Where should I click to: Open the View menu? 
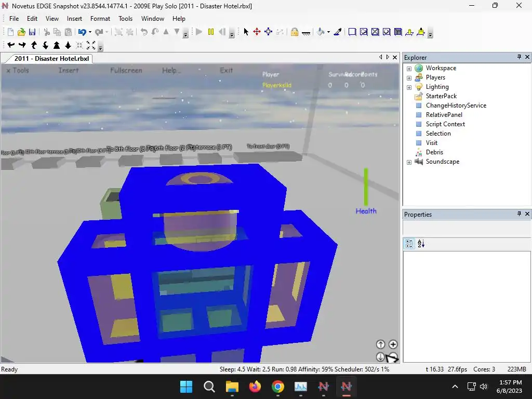coord(52,19)
